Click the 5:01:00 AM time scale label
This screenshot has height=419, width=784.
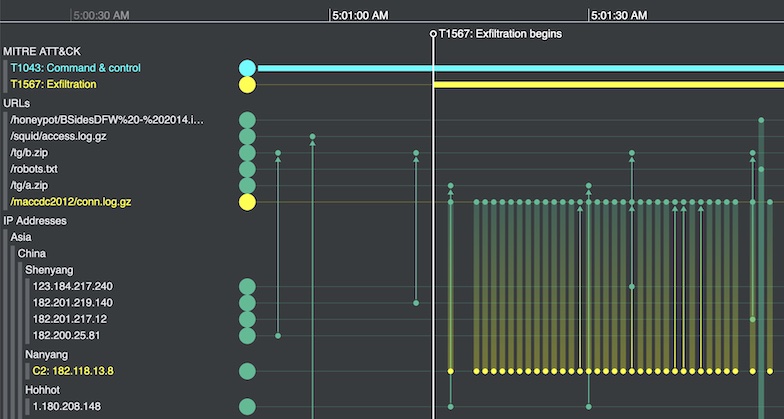pyautogui.click(x=360, y=16)
